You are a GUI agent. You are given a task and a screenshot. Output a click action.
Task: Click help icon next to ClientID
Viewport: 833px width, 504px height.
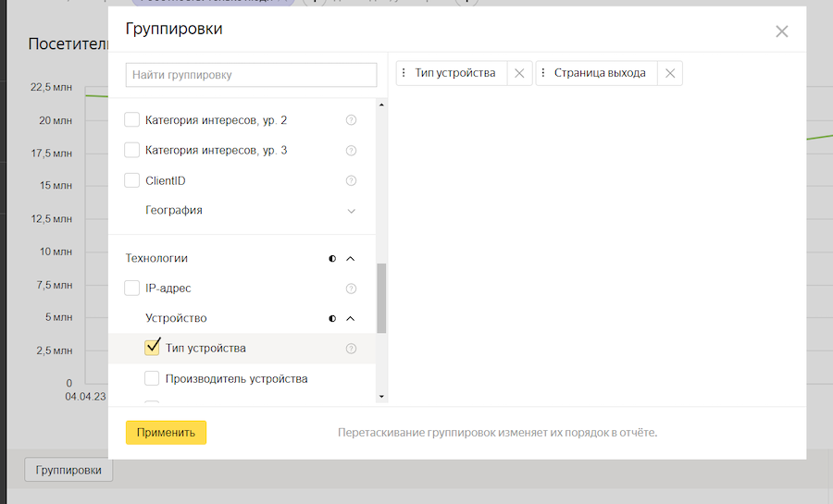pyautogui.click(x=351, y=181)
